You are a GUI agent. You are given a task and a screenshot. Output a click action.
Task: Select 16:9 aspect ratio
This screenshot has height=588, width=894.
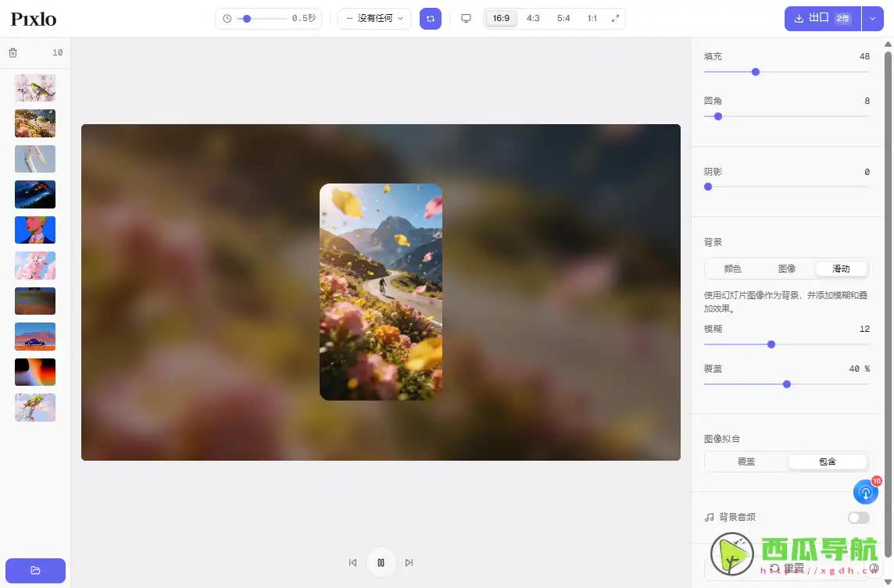point(501,19)
